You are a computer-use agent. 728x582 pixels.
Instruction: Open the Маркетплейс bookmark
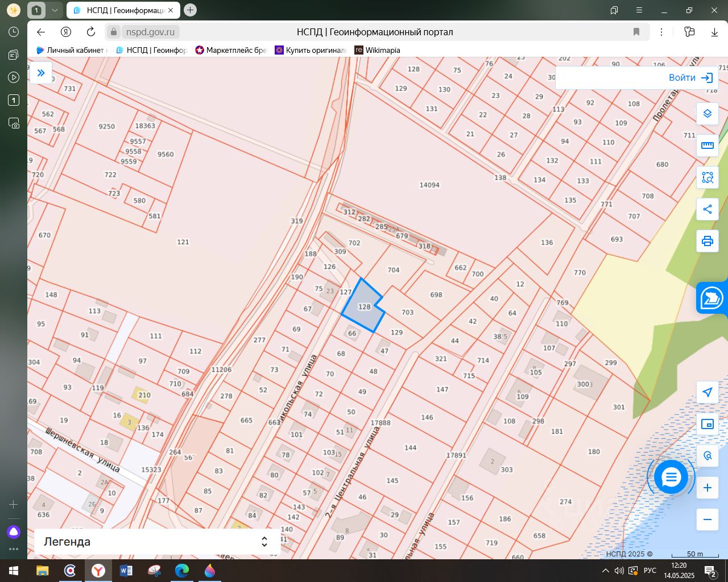(231, 50)
